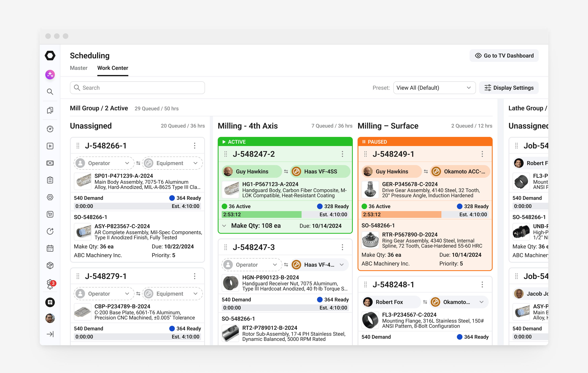Click Guy Hawkins operator chip on J-548247-2

(251, 171)
